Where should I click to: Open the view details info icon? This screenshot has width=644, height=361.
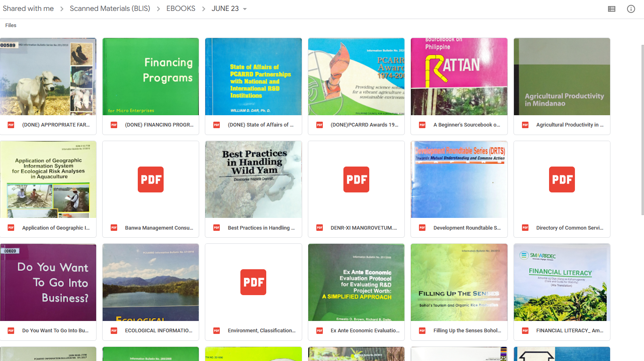631,9
